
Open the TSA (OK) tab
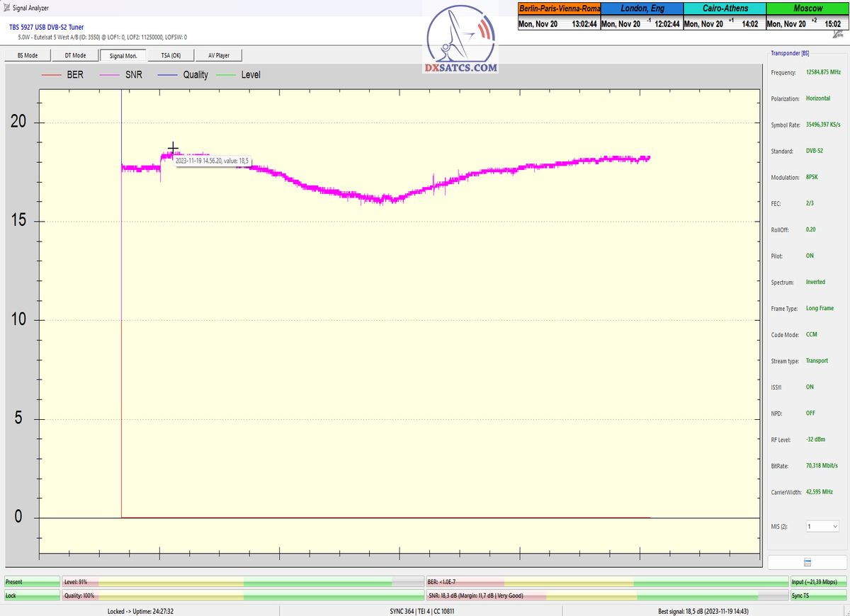(x=171, y=55)
